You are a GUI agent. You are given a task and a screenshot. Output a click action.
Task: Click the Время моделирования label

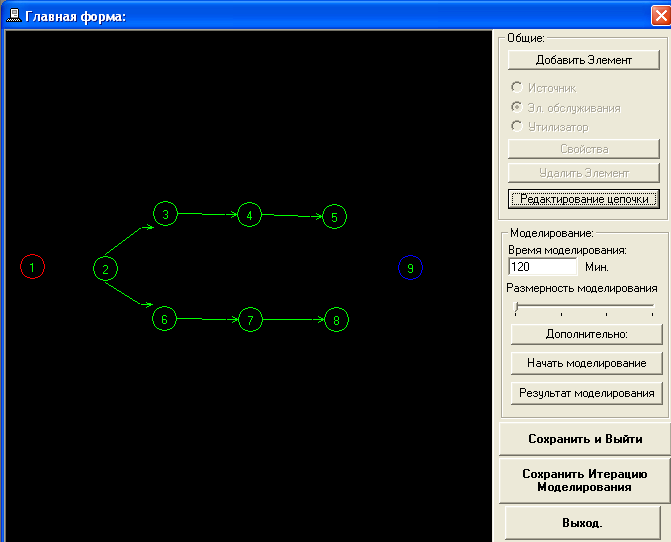(x=567, y=250)
